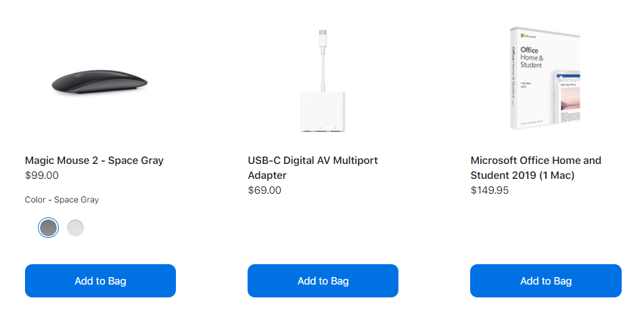Image resolution: width=644 pixels, height=315 pixels.
Task: Click the $99.00 price of Magic Mouse
Action: pyautogui.click(x=42, y=175)
